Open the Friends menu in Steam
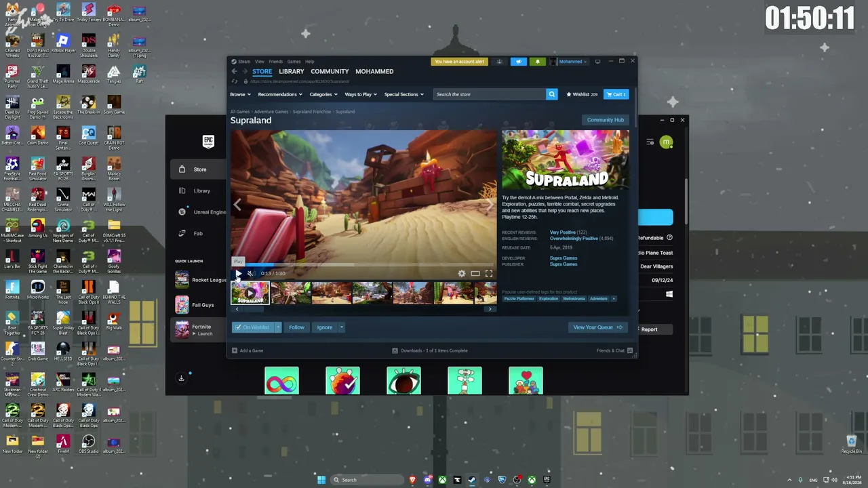 tap(275, 62)
